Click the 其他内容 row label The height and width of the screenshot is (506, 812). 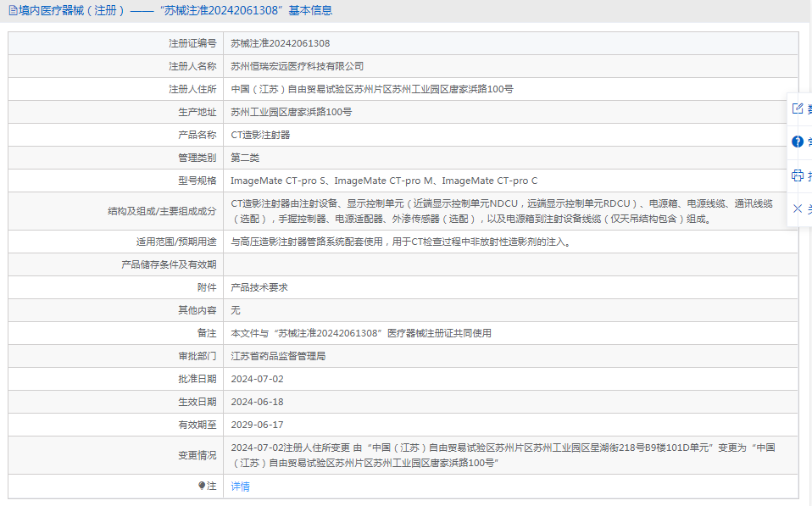pos(197,310)
